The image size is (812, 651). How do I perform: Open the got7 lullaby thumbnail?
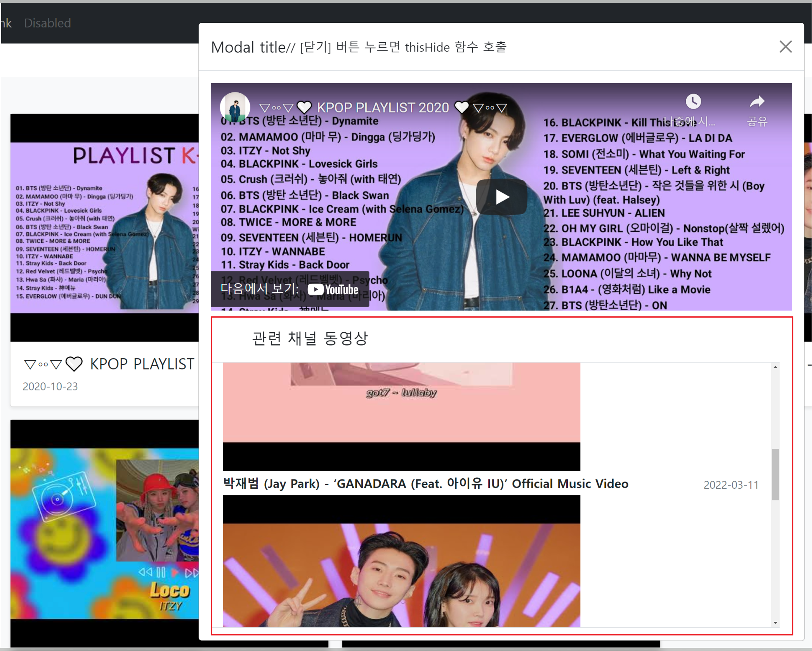(x=401, y=416)
